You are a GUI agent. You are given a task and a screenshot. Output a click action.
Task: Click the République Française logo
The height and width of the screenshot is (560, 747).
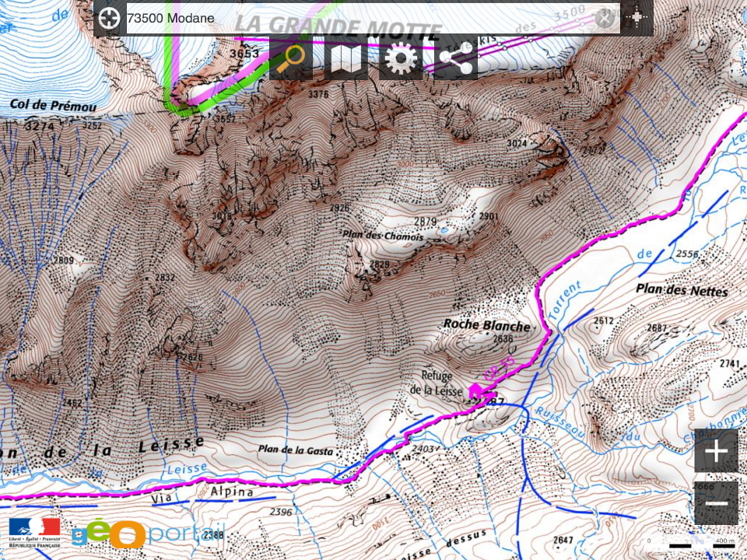pyautogui.click(x=34, y=532)
